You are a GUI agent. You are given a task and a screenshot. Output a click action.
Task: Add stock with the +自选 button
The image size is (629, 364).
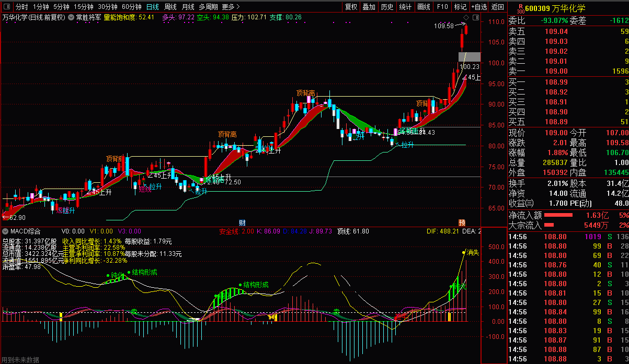click(479, 7)
